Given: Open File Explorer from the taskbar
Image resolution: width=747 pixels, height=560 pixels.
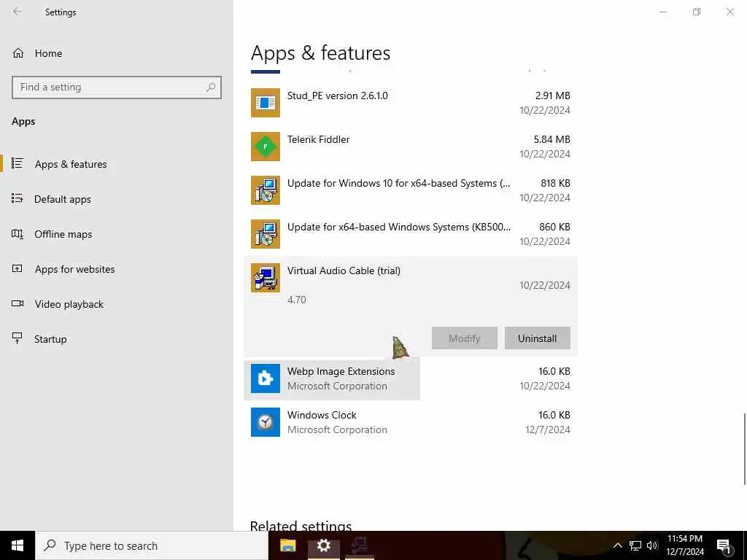Looking at the screenshot, I should tap(287, 545).
